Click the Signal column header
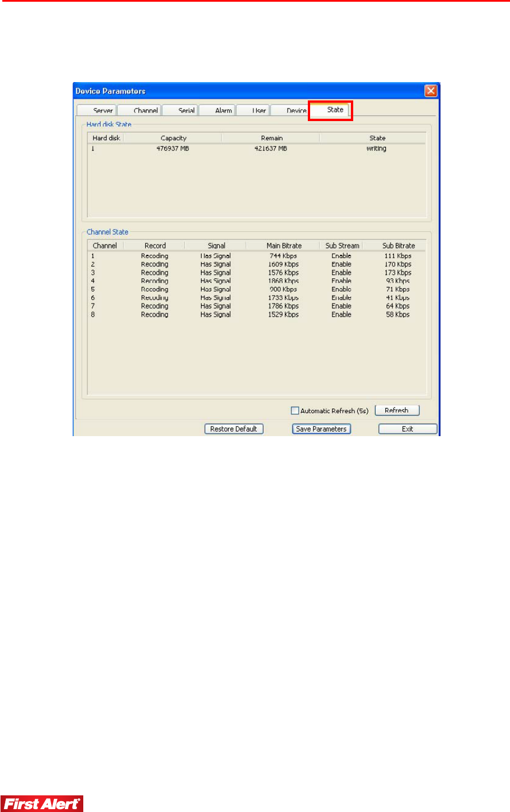 click(x=216, y=246)
